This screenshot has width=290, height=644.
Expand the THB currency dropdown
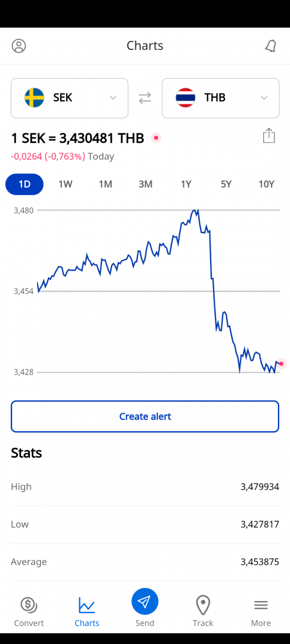click(x=221, y=98)
